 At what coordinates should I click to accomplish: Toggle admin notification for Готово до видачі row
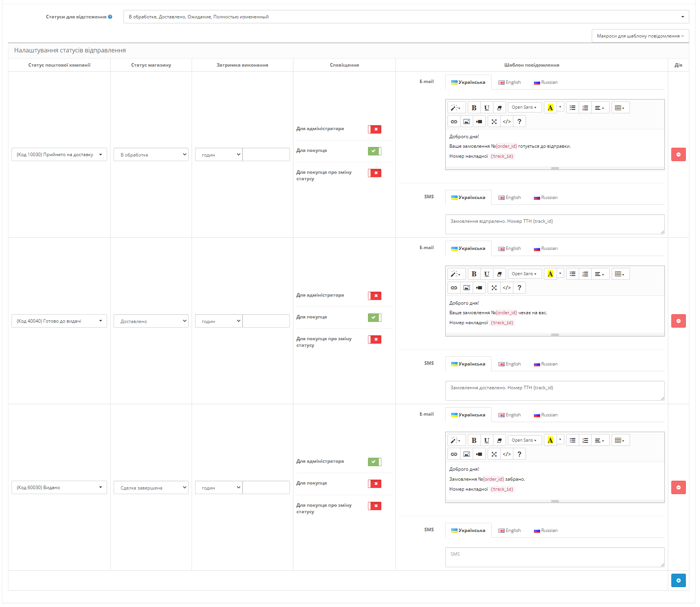[374, 295]
